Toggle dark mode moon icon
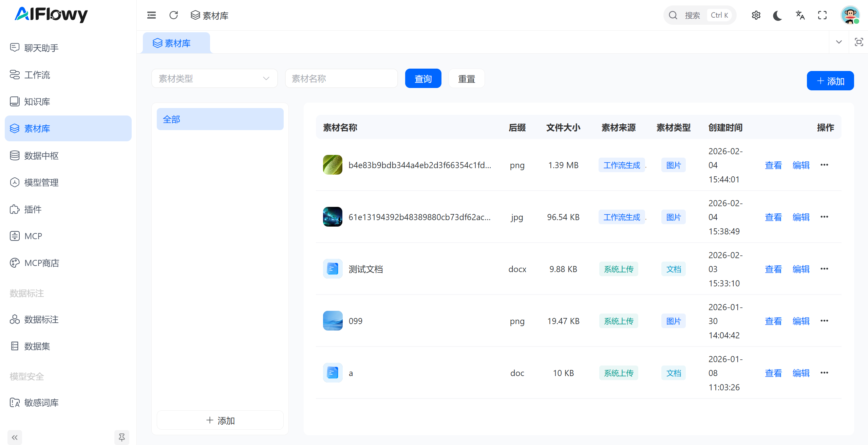The height and width of the screenshot is (445, 868). 777,15
